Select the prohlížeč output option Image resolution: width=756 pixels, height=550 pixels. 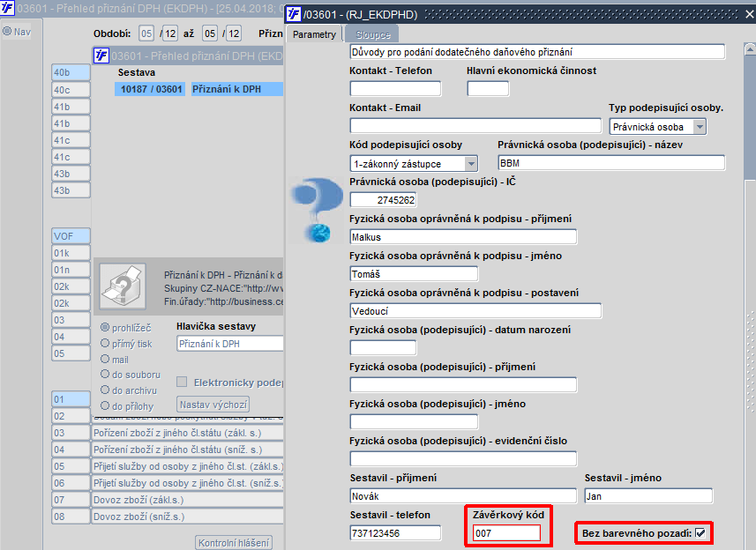point(105,328)
